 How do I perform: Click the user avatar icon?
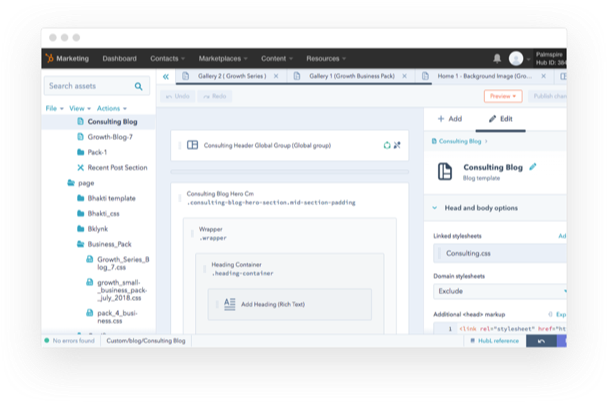coord(516,58)
